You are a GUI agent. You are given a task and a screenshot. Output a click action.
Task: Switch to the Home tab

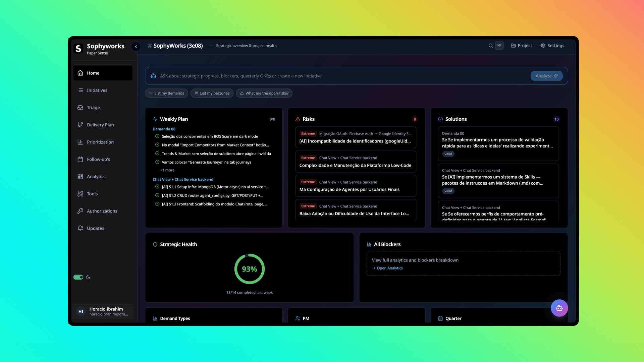93,73
